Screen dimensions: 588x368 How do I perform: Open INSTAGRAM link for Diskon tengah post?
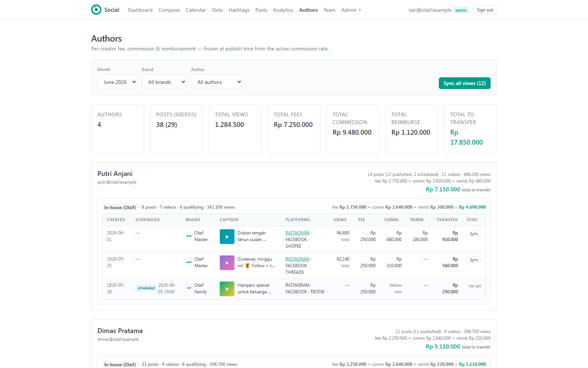tap(297, 233)
